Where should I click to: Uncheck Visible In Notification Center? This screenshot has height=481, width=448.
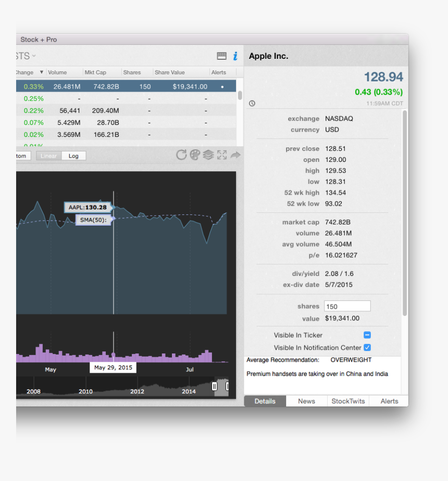point(367,348)
